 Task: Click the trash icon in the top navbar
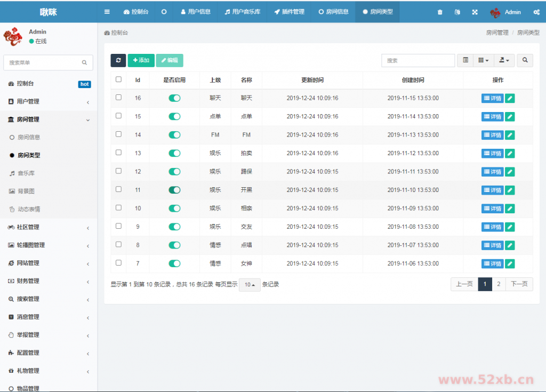pos(440,11)
